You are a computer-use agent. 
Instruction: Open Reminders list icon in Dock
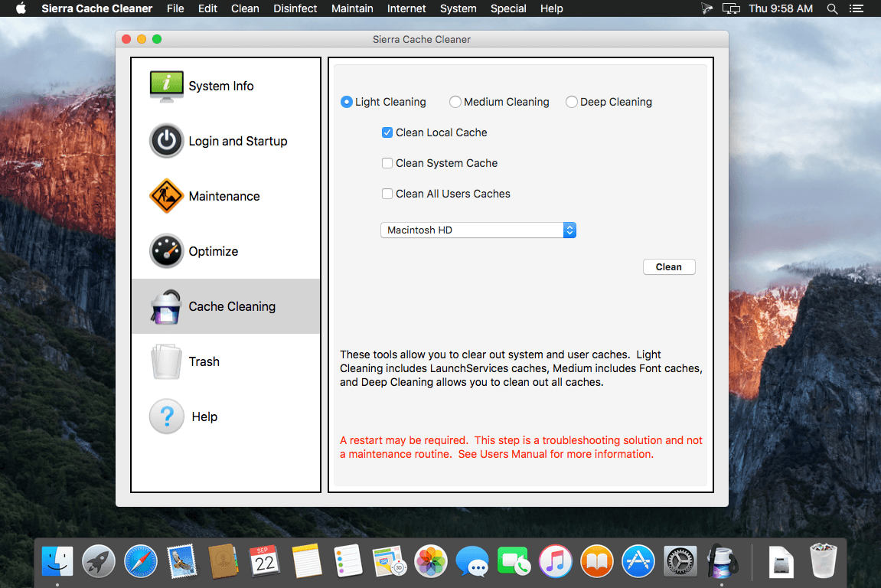[348, 561]
